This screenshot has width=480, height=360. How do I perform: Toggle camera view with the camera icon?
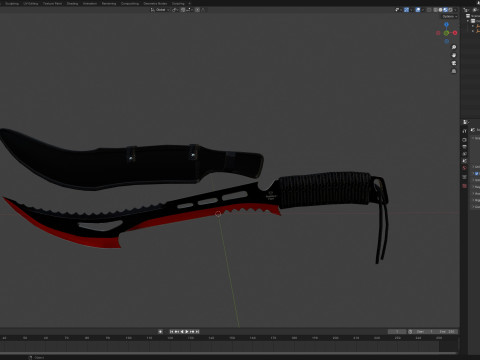tap(454, 63)
